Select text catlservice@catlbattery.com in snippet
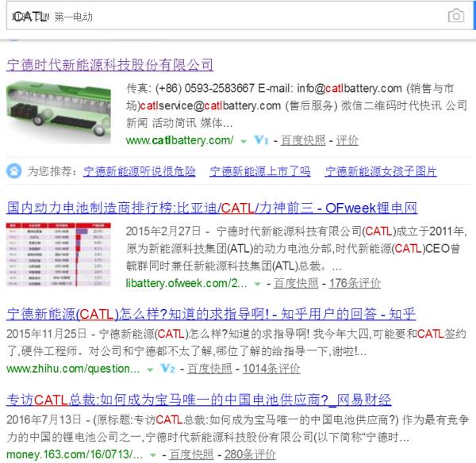 (210, 106)
